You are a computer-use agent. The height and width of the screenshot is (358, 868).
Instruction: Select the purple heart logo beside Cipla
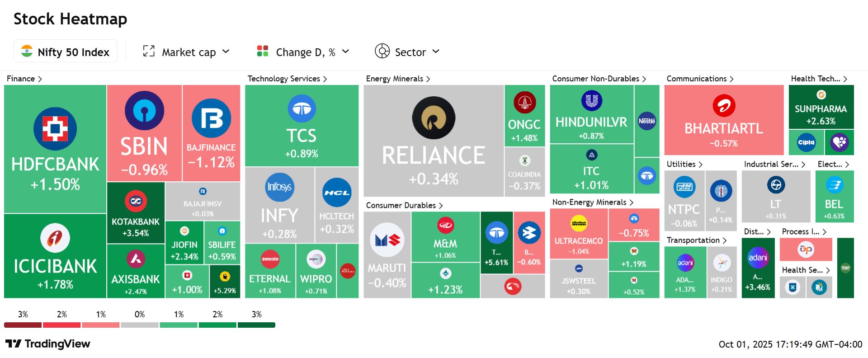[x=840, y=142]
